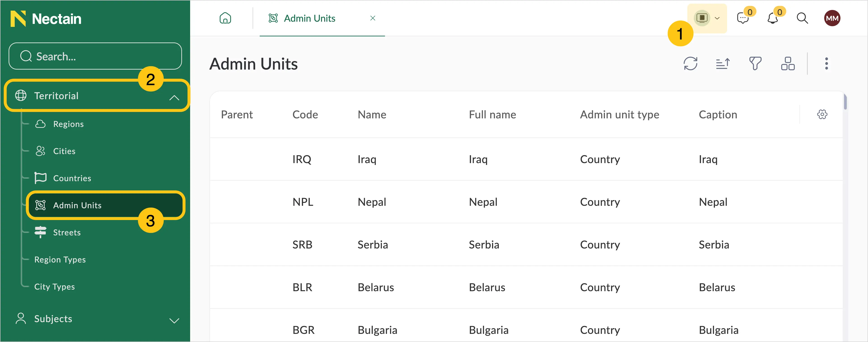868x342 pixels.
Task: Open the layout mode dropdown in header
Action: 707,18
